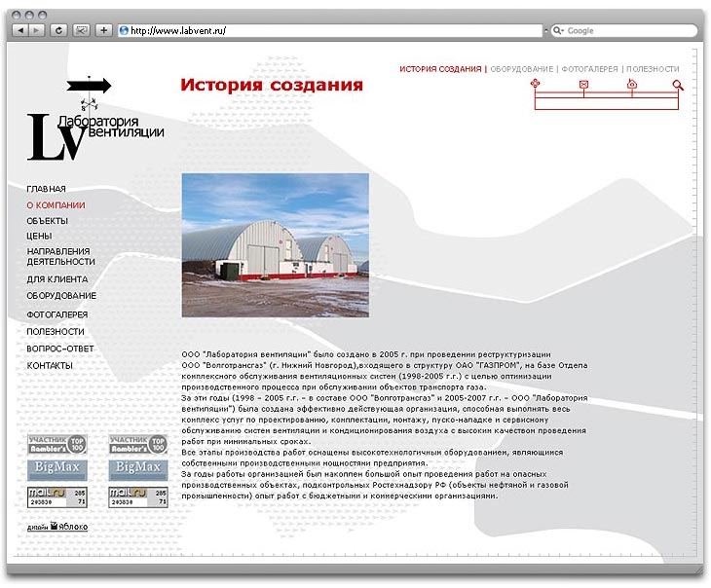Click the Лаборатория вентиляции LV logo
The width and height of the screenshot is (711, 588).
(x=95, y=119)
